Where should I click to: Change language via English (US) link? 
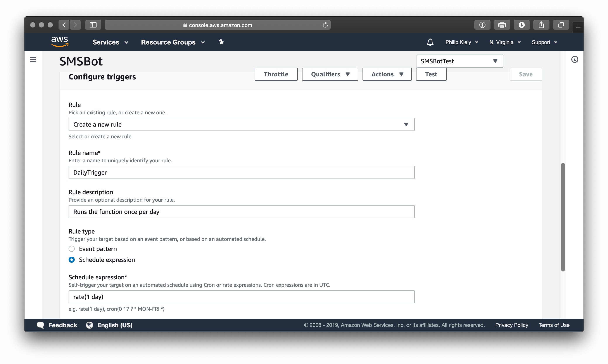(x=115, y=325)
